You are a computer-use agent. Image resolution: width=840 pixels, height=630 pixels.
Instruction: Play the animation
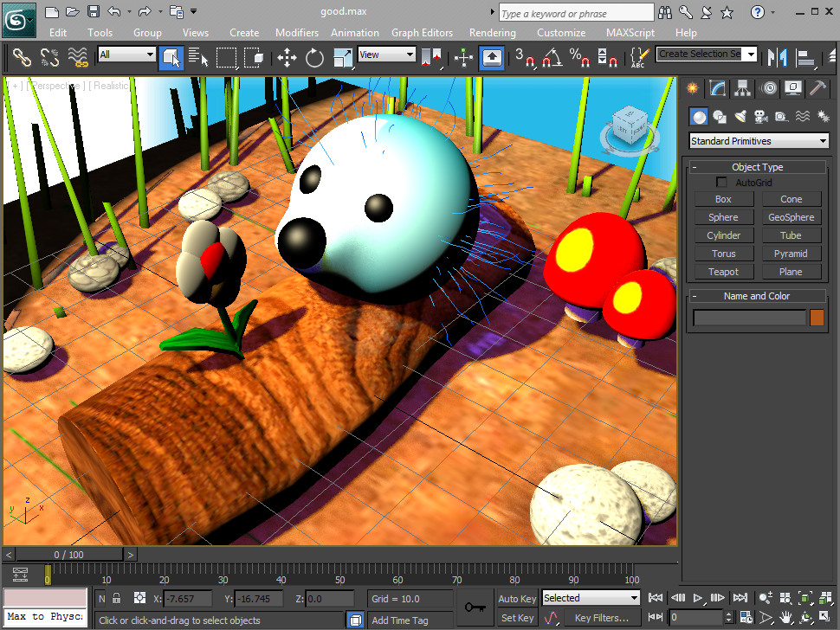point(697,598)
